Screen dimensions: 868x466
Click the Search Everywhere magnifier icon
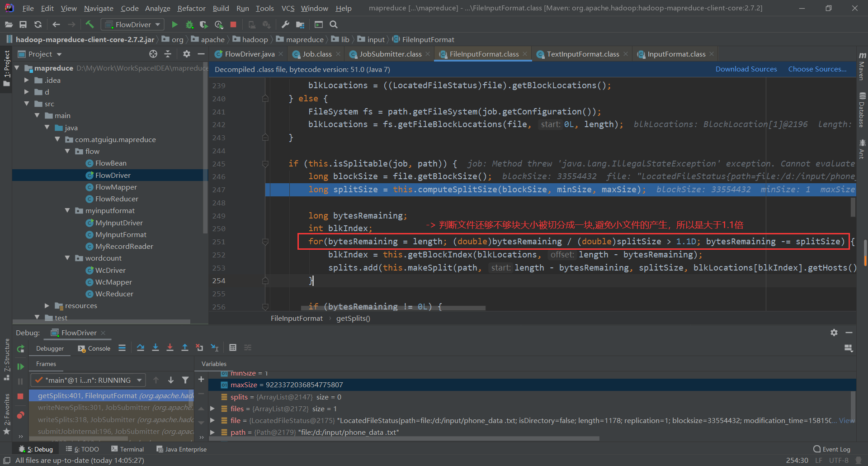[334, 24]
